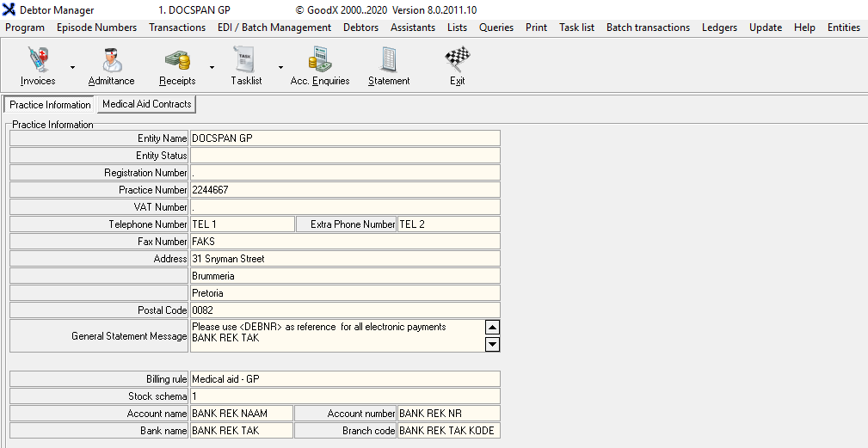The width and height of the screenshot is (868, 448).
Task: Click the Debtor Manager app icon
Action: [9, 10]
